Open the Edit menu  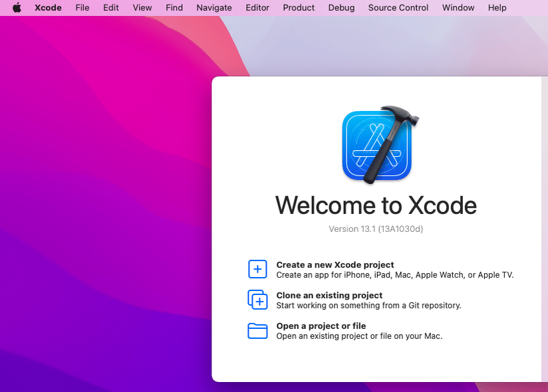(x=111, y=7)
